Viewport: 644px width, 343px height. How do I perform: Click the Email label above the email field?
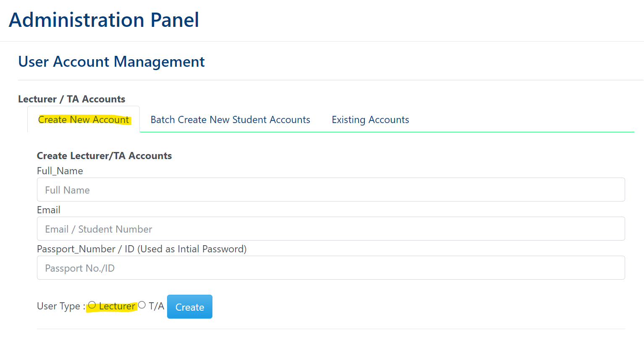pyautogui.click(x=49, y=210)
